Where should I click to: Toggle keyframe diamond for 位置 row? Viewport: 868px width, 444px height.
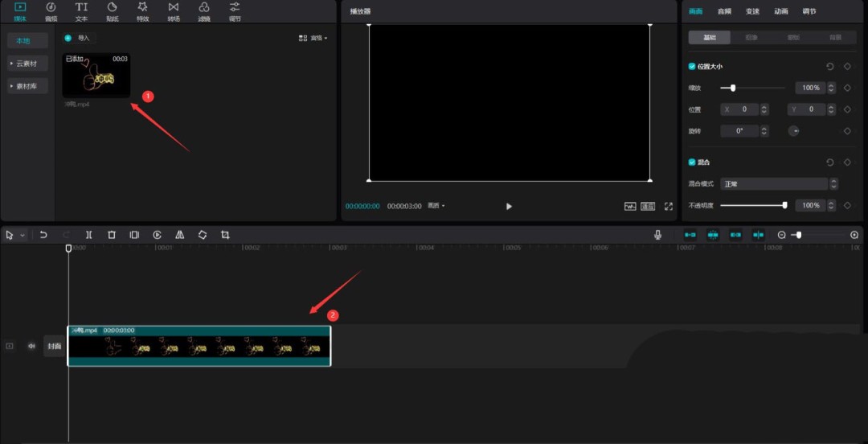847,109
